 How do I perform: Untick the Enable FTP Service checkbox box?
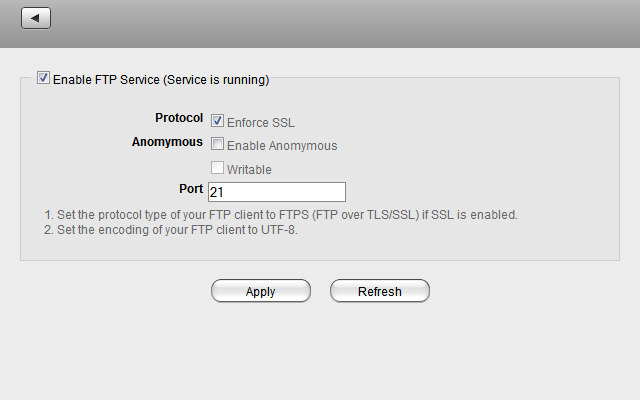point(43,77)
